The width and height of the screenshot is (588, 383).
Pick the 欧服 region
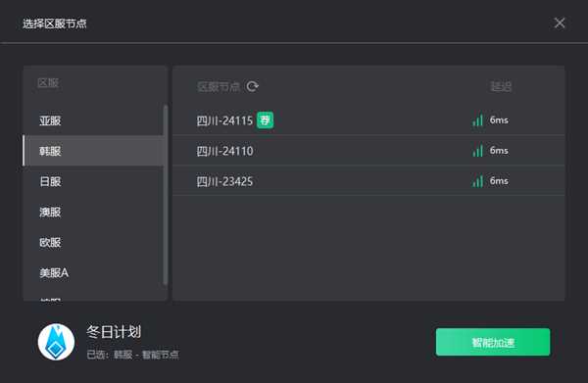coord(93,242)
